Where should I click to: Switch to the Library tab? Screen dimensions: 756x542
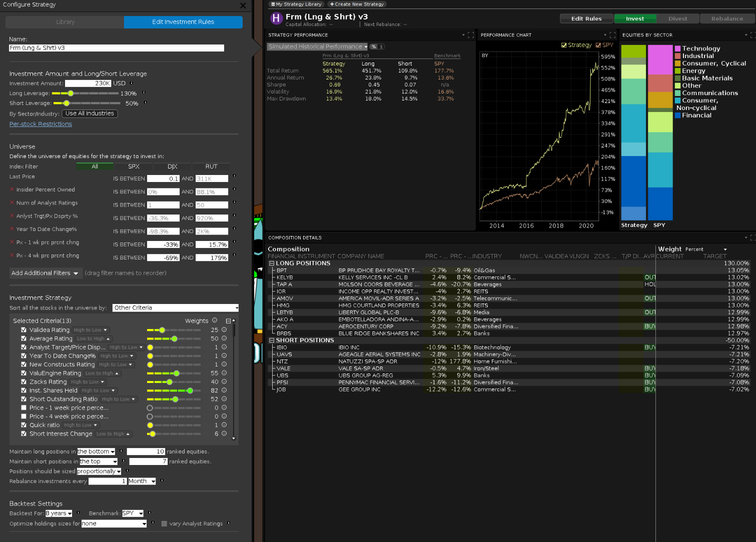65,22
